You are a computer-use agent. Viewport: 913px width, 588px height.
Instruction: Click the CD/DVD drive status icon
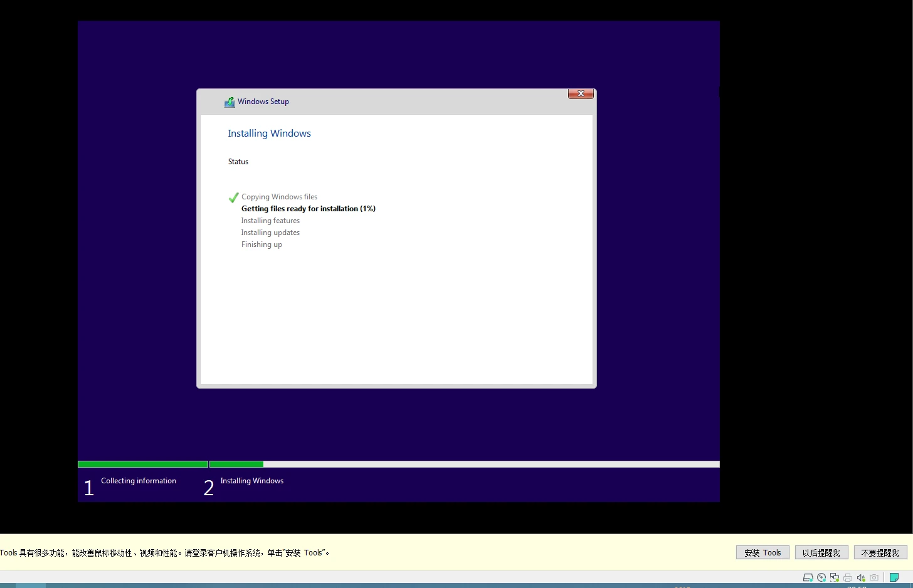[821, 578]
